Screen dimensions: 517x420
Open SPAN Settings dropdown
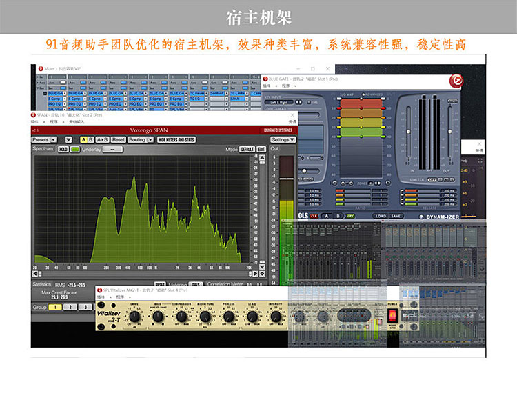283,139
